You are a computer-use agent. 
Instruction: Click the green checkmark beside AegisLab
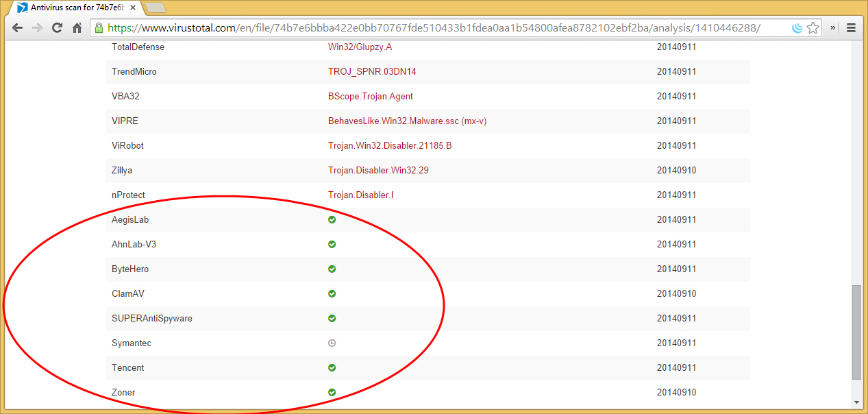click(x=332, y=219)
